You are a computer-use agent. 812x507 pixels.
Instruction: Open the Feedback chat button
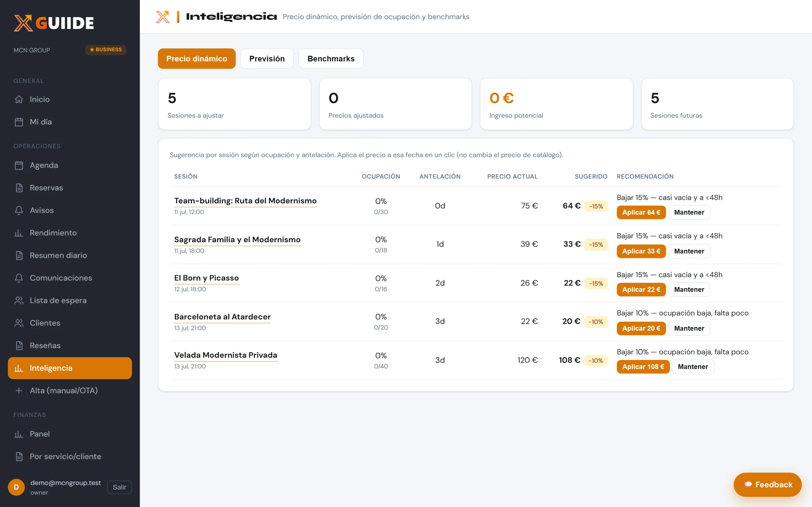[767, 484]
